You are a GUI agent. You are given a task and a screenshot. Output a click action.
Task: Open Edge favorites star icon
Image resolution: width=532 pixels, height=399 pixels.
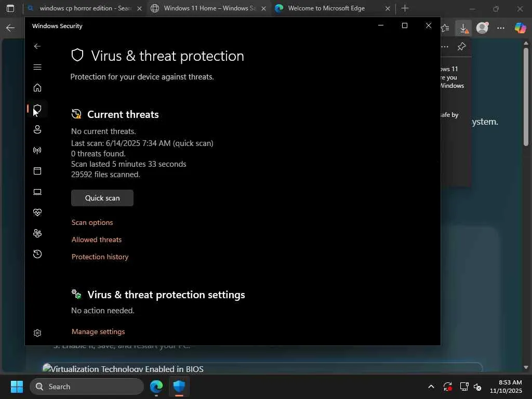point(445,28)
